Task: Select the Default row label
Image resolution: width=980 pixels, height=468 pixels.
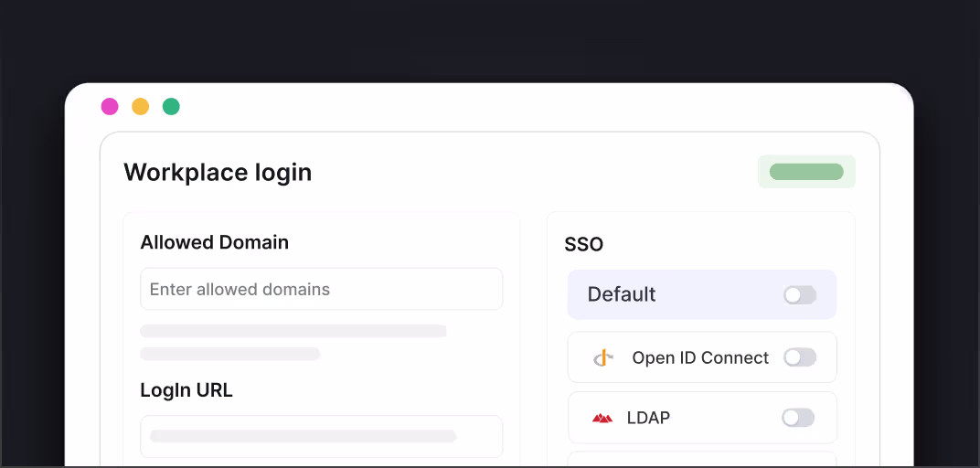Action: 622,294
